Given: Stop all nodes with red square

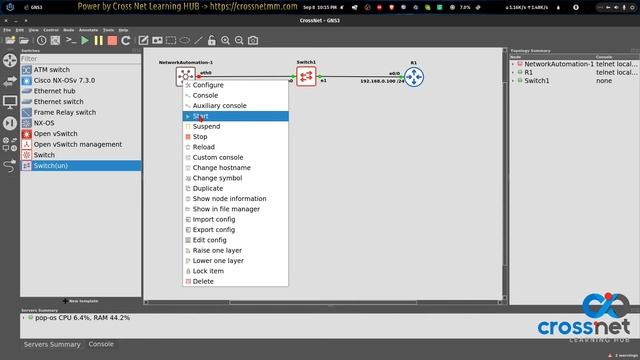Looking at the screenshot, I should 112,40.
